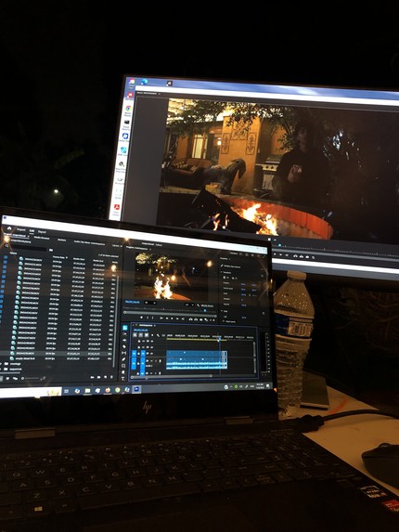Switch Project panel to list view
399x532 pixels.
pyautogui.click(x=1, y=378)
